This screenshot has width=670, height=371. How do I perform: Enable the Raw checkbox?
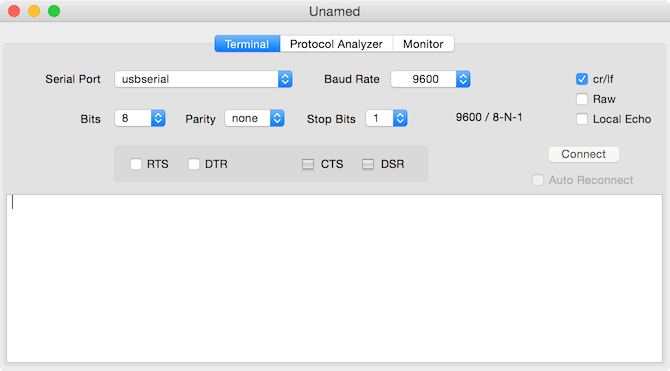click(582, 99)
